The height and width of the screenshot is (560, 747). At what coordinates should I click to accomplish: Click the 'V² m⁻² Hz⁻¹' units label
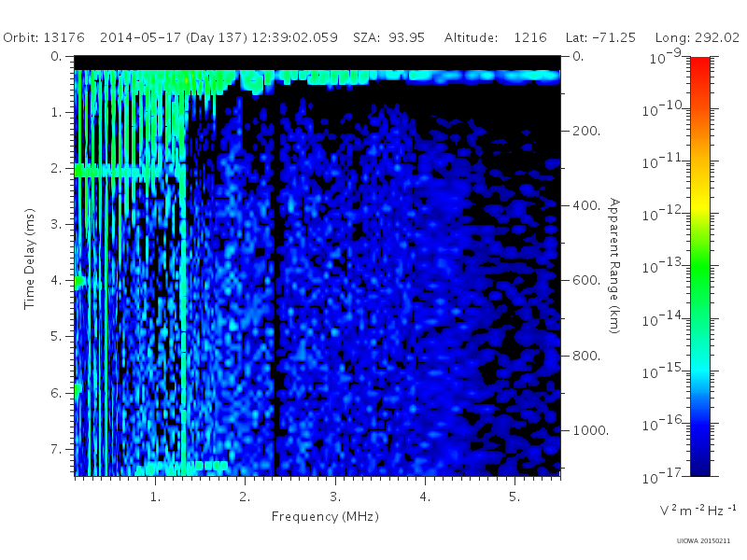[x=698, y=511]
